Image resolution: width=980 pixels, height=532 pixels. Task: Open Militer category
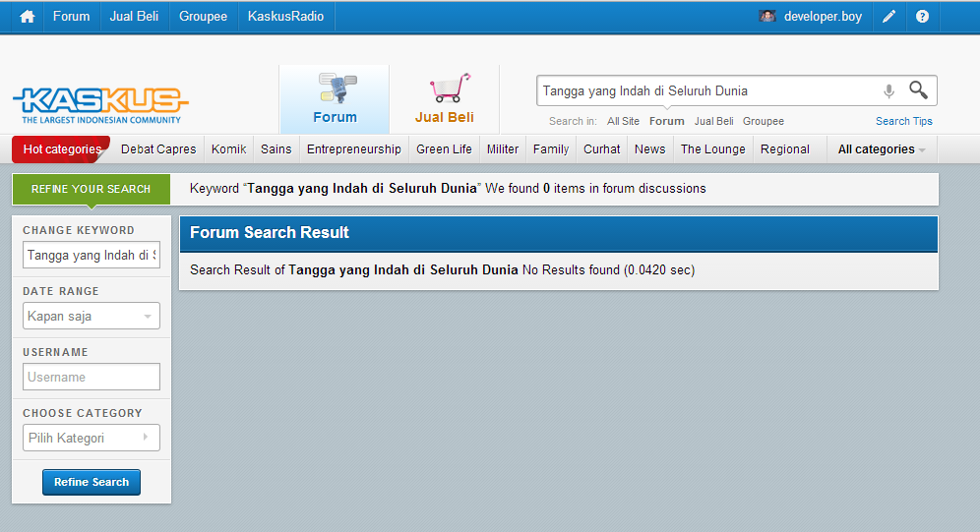tap(503, 149)
